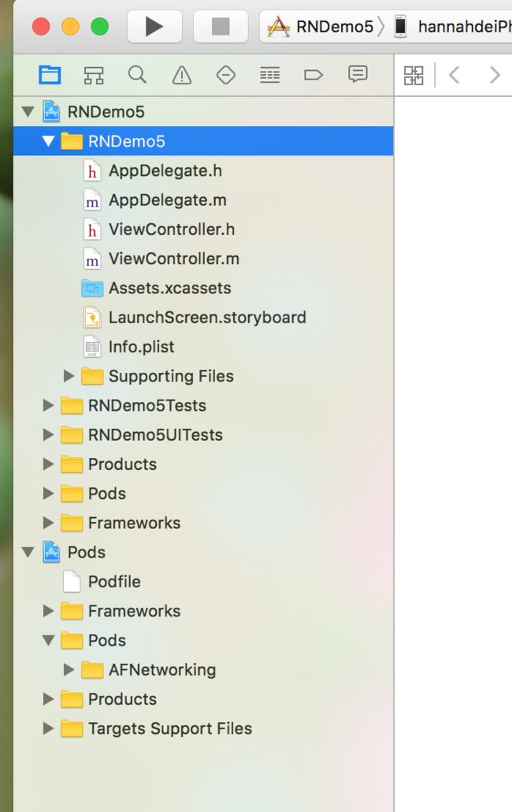
Task: Open the Test navigator
Action: [225, 75]
